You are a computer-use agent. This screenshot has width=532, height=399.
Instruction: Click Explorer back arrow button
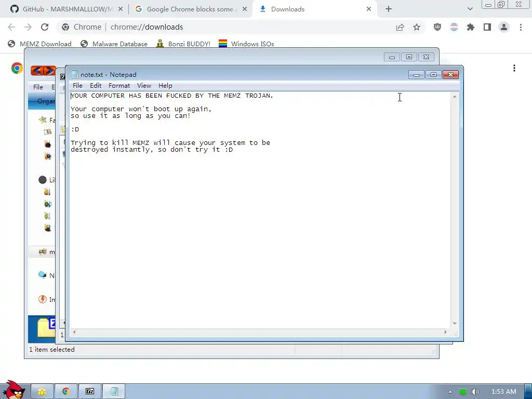point(37,71)
